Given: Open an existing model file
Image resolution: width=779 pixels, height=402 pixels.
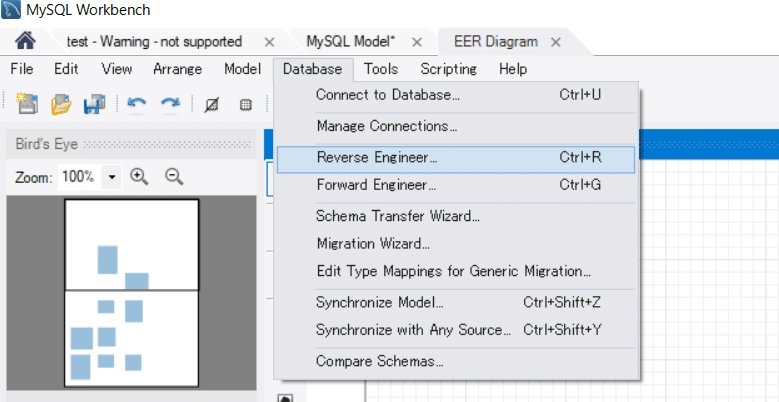Looking at the screenshot, I should coord(62,104).
